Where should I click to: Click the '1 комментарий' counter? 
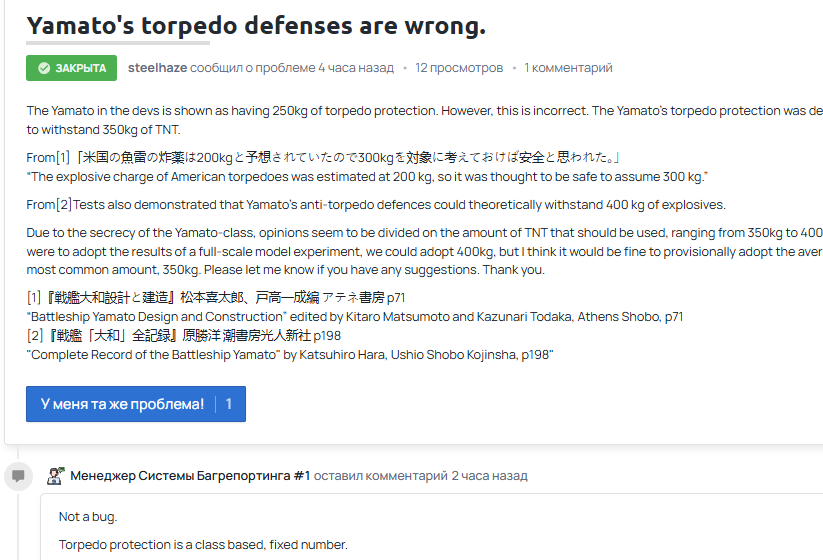click(x=568, y=68)
